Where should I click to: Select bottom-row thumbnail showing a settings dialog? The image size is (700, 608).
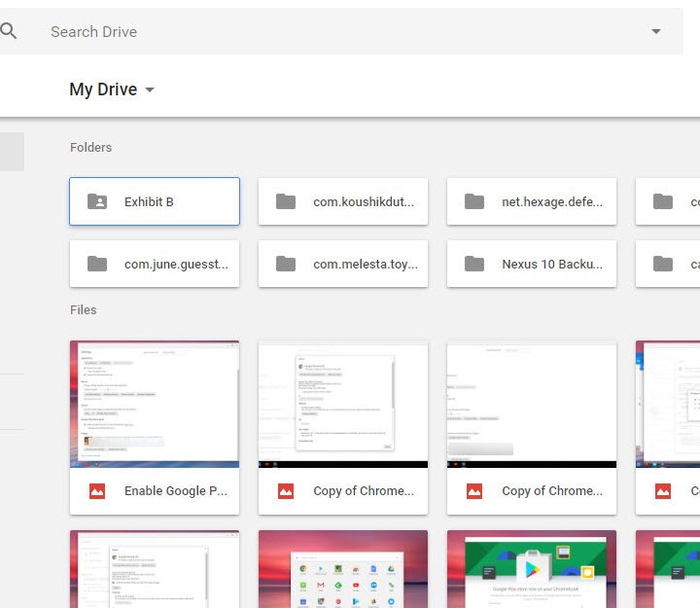point(155,569)
